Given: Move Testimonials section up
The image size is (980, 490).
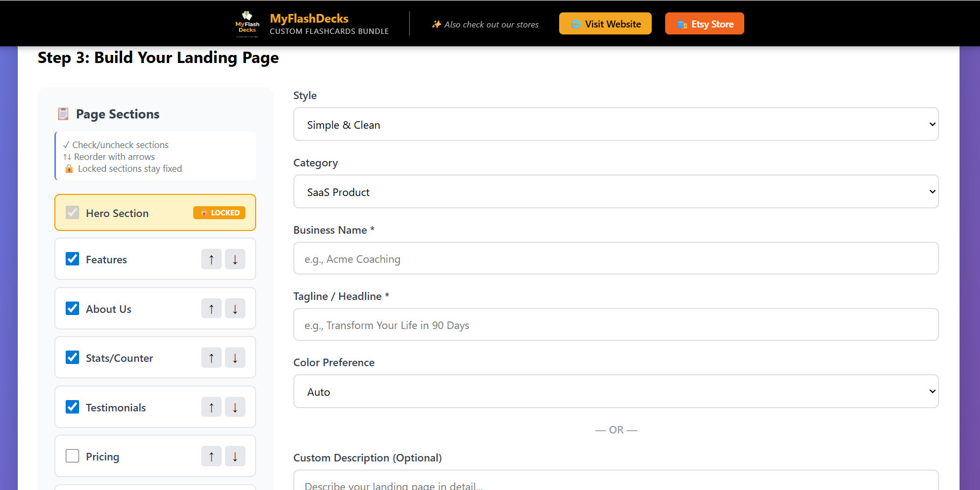Looking at the screenshot, I should (x=211, y=407).
